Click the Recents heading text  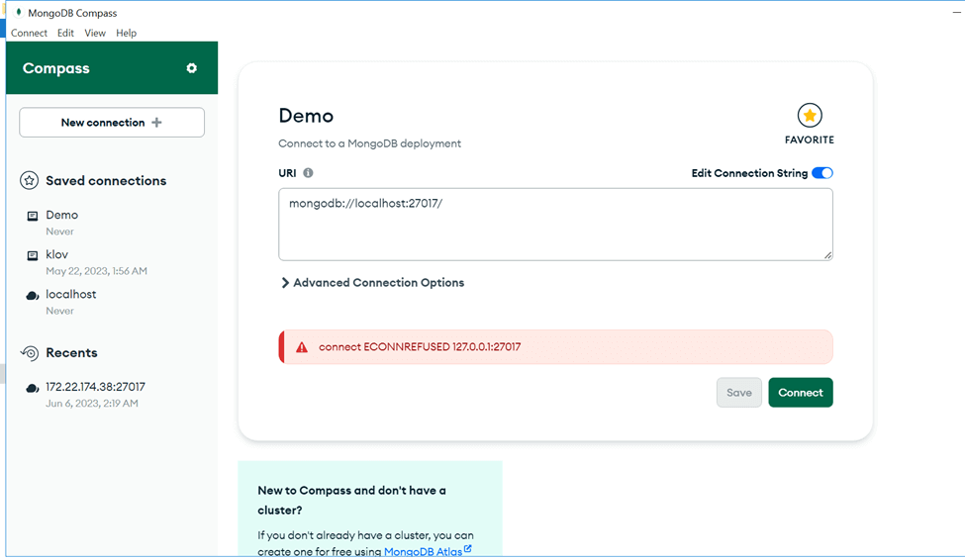pyautogui.click(x=71, y=352)
